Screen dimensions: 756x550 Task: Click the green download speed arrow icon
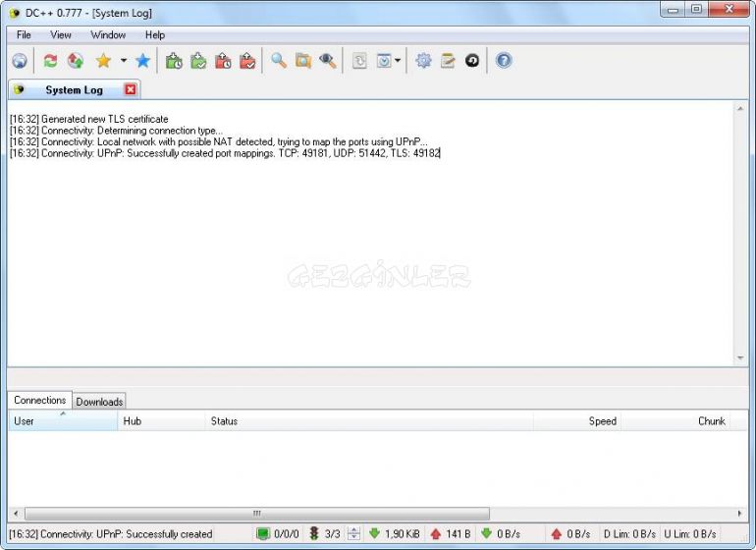[486, 533]
